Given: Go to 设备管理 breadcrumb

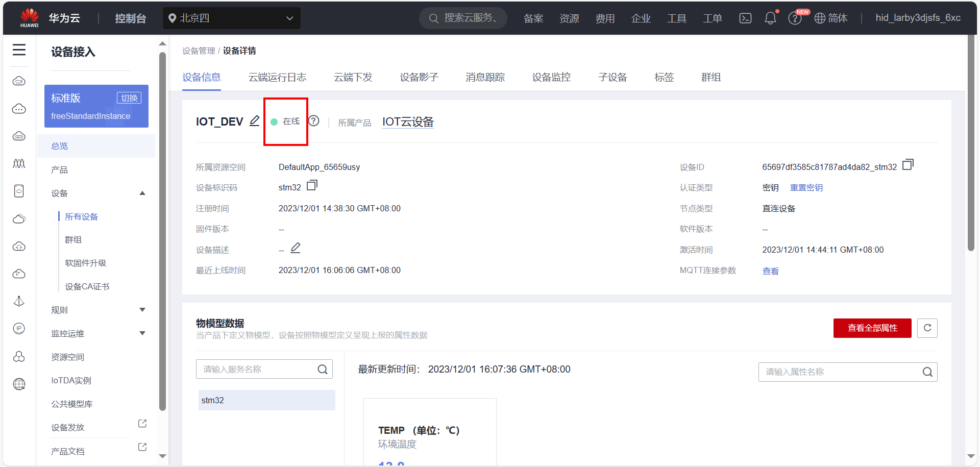Looking at the screenshot, I should [x=199, y=51].
